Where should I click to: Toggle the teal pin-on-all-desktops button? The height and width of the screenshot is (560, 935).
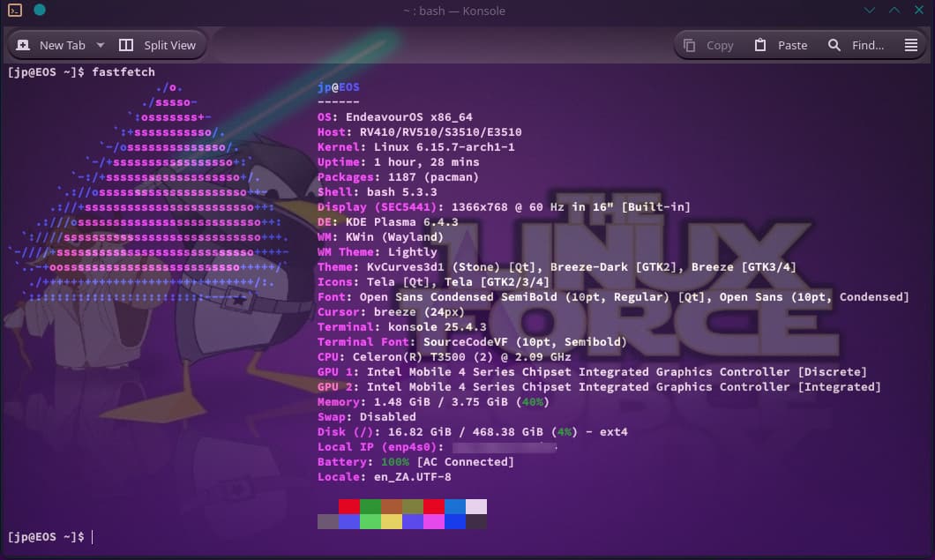tap(40, 10)
